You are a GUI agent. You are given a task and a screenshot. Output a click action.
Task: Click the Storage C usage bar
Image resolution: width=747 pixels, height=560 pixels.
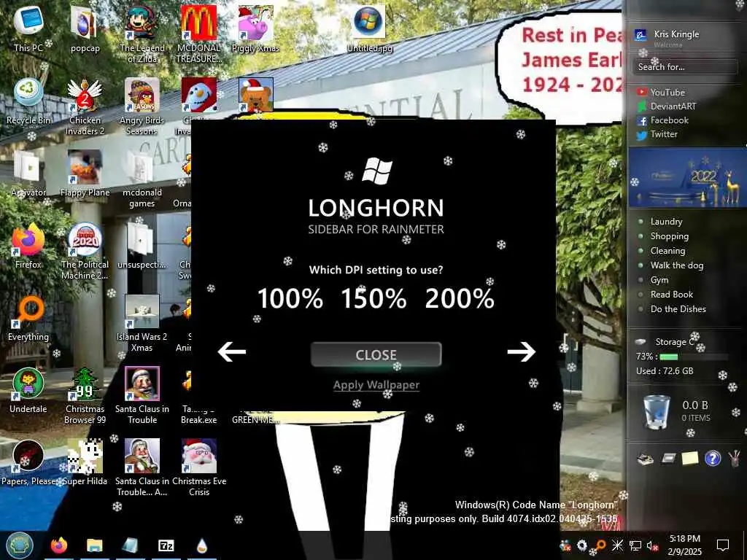tap(694, 357)
